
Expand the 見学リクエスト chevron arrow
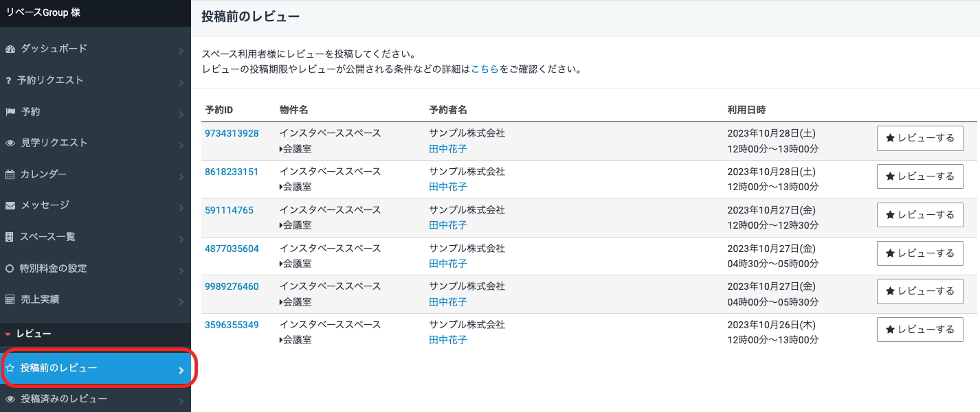tap(181, 145)
